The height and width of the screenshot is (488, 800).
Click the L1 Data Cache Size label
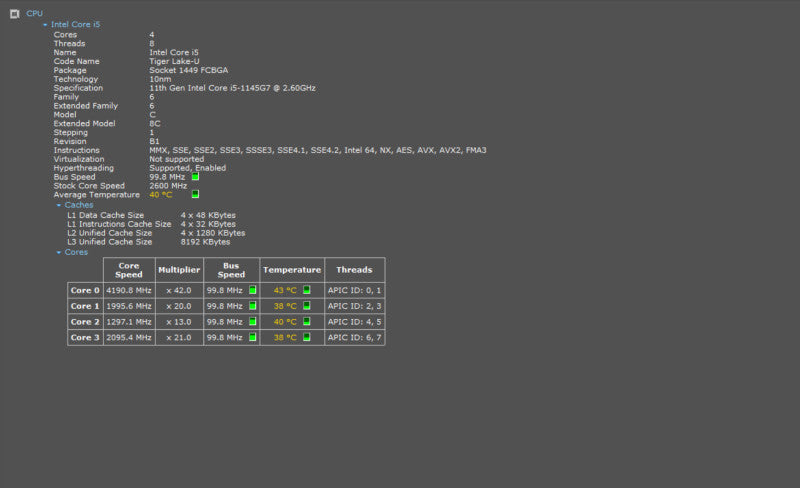[x=106, y=215]
